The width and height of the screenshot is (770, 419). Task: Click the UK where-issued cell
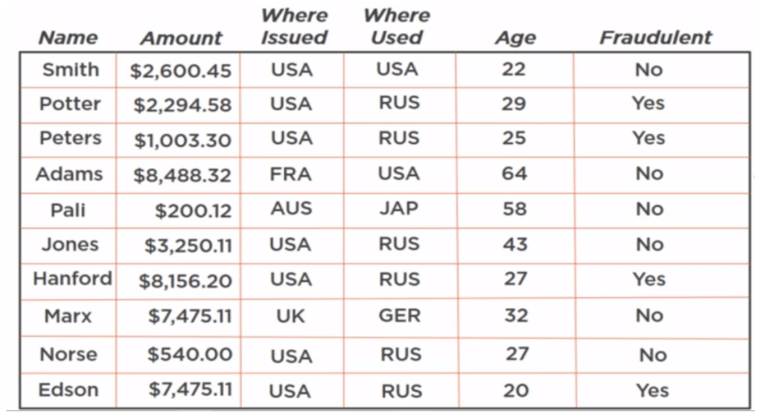pyautogui.click(x=291, y=315)
